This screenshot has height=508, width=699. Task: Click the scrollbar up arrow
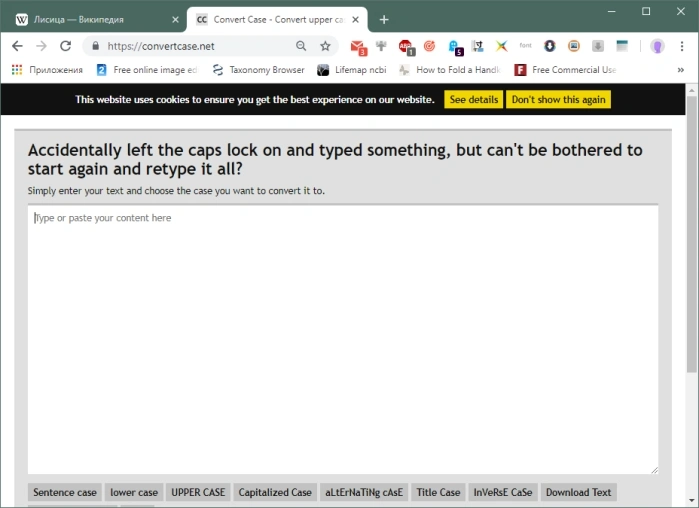pyautogui.click(x=692, y=90)
